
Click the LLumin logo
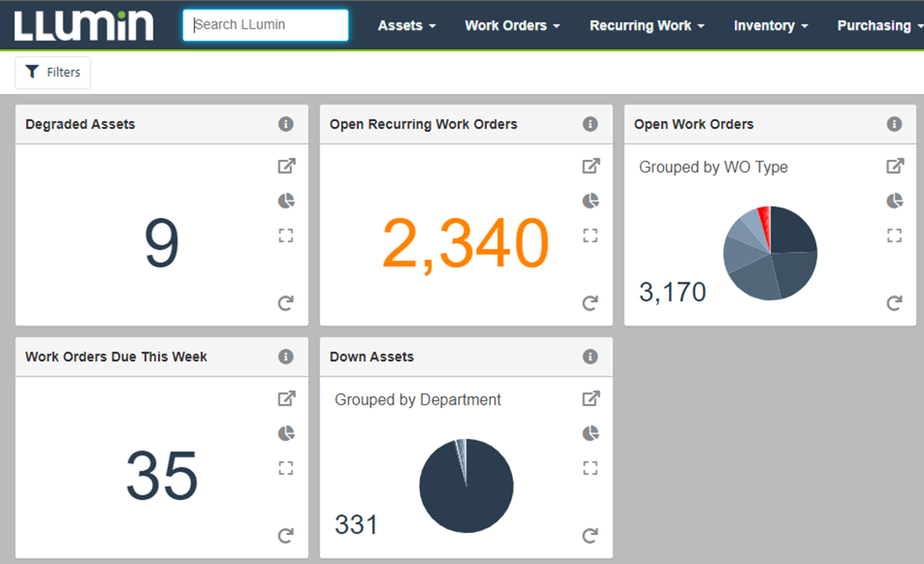84,25
